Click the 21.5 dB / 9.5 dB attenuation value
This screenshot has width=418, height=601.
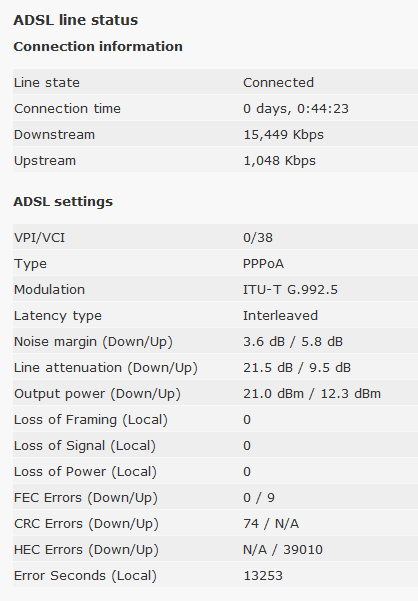click(297, 368)
